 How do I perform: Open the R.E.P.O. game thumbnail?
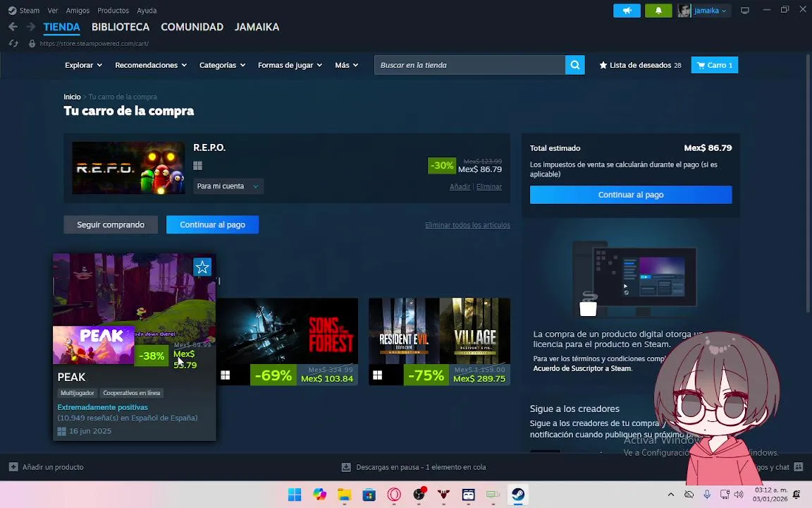pyautogui.click(x=128, y=168)
